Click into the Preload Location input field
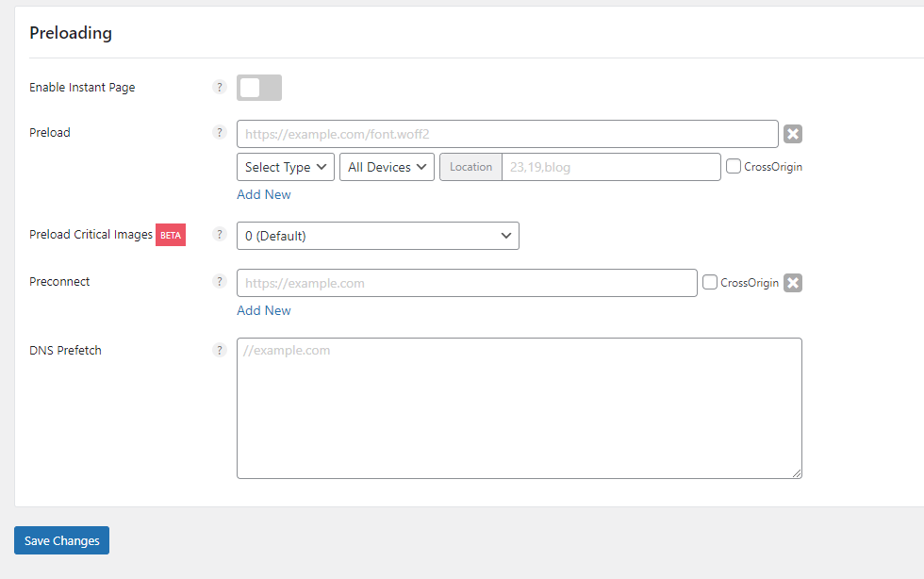The height and width of the screenshot is (579, 924). (610, 167)
